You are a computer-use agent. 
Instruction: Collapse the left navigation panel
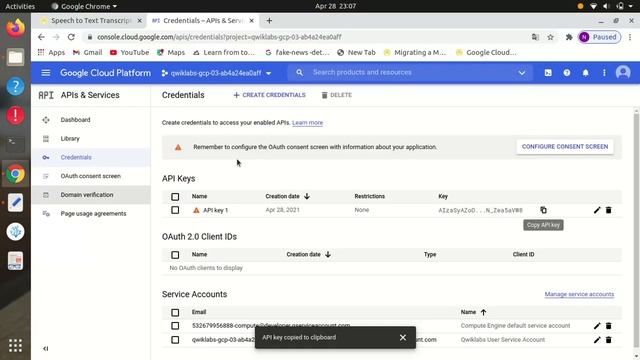[46, 349]
